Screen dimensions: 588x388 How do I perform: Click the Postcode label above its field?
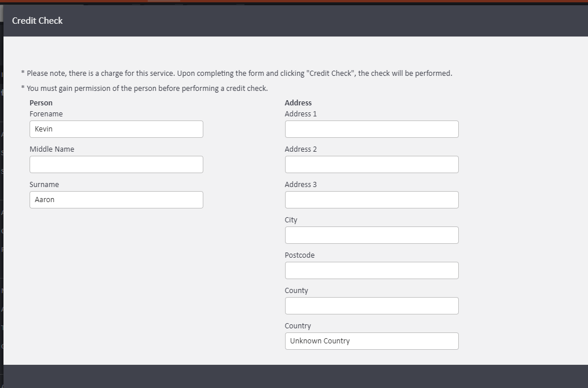(x=300, y=255)
